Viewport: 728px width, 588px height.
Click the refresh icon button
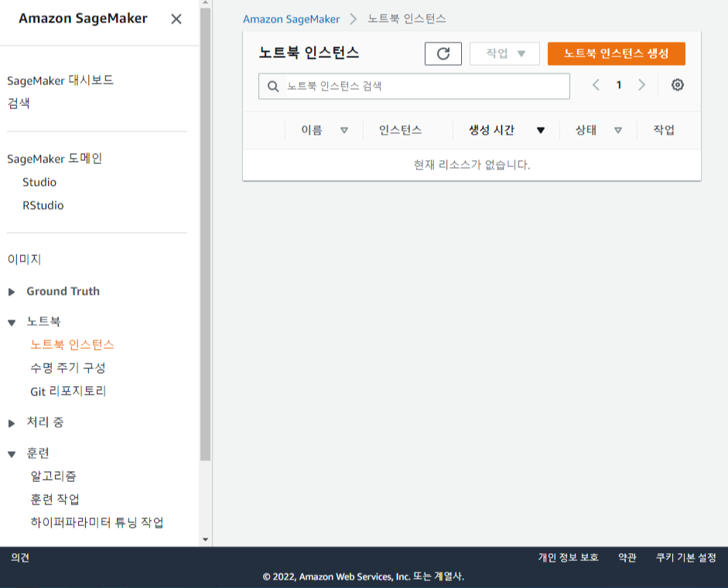(x=443, y=54)
